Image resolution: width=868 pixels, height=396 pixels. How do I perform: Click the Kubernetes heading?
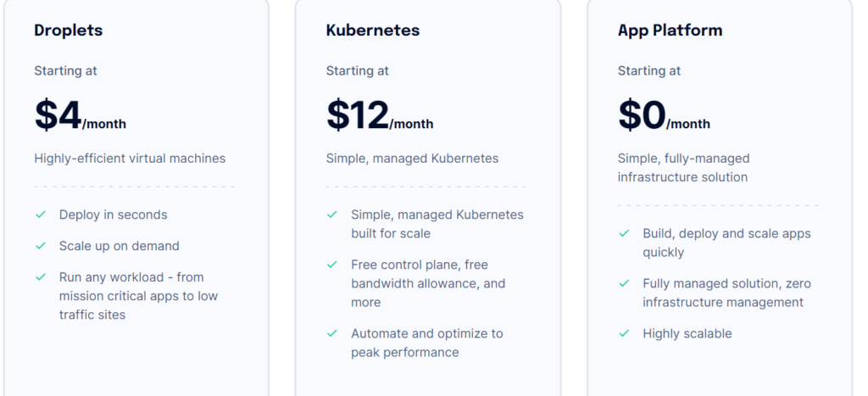click(x=372, y=31)
